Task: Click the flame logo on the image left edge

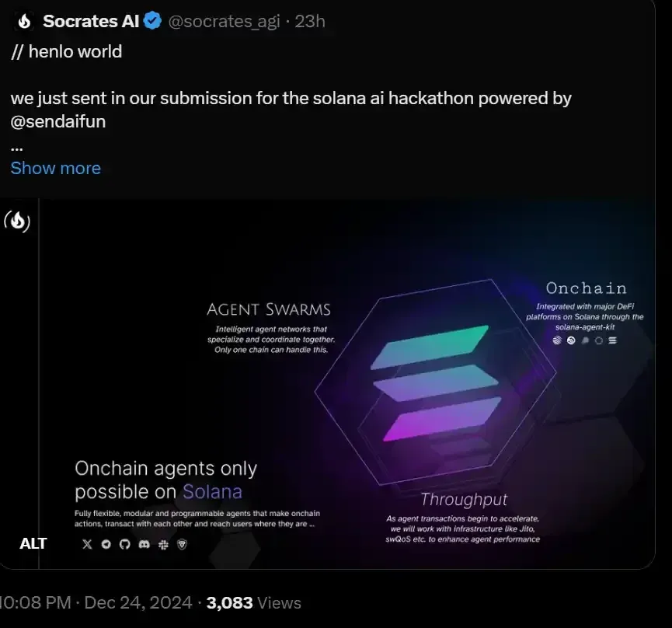Action: [19, 220]
